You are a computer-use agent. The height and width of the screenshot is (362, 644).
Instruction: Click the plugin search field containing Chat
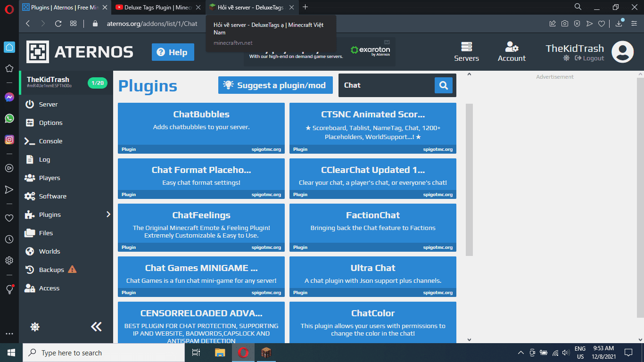(387, 85)
